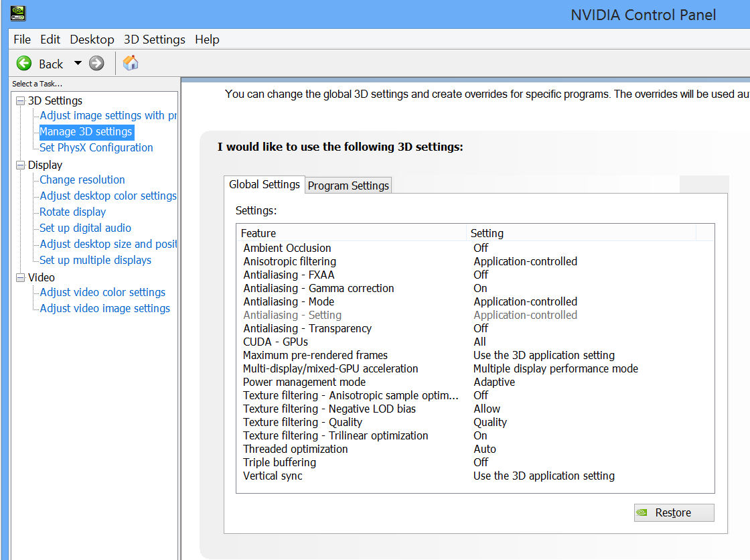
Task: Select the Texture filtering - Quality row
Action: [x=475, y=422]
